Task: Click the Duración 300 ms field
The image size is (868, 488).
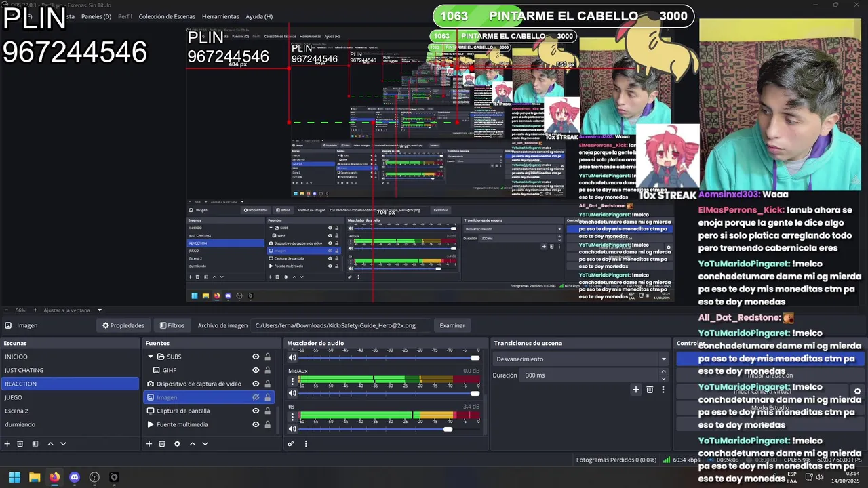Action: click(595, 375)
